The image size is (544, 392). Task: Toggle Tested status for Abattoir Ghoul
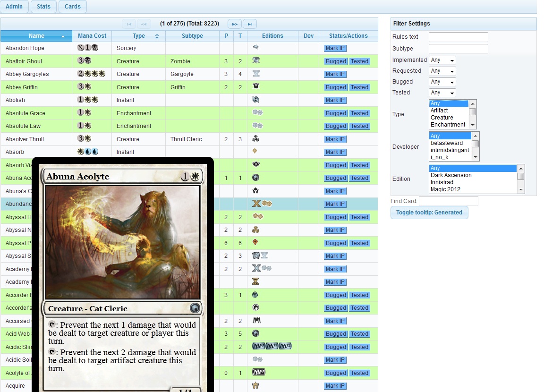[x=359, y=61]
